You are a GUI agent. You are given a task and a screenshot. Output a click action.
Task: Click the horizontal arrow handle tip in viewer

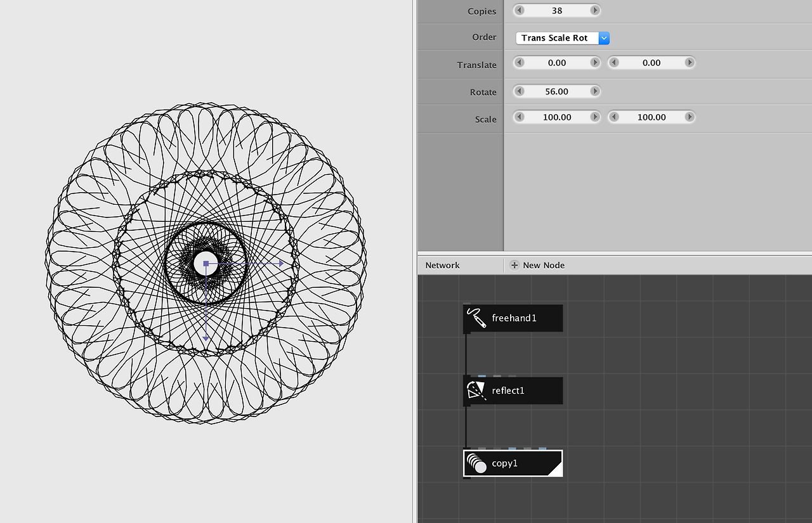[x=281, y=263]
